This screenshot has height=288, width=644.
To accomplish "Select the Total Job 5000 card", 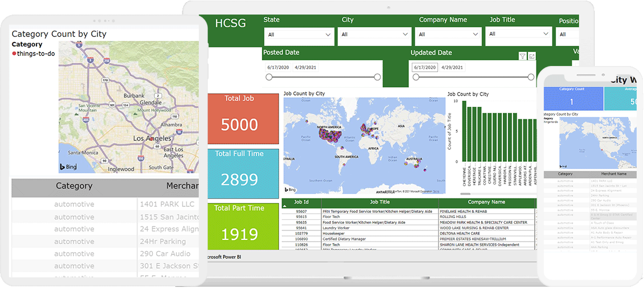I will (x=243, y=119).
